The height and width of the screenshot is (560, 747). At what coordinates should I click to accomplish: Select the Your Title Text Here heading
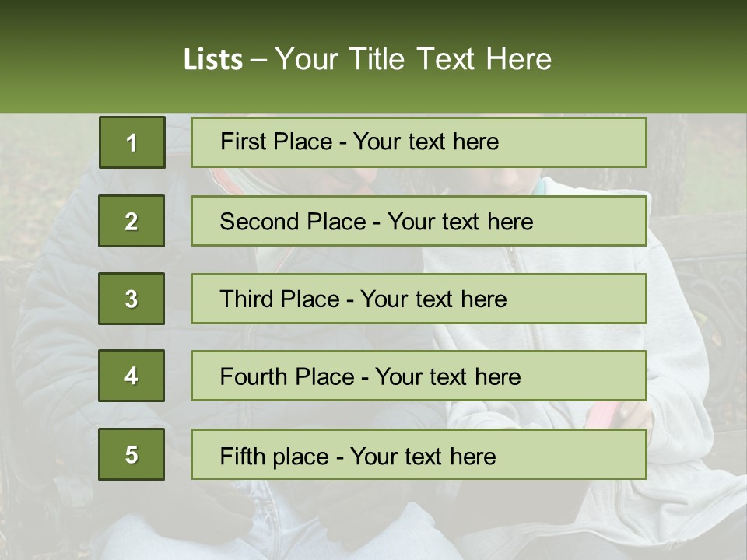(412, 60)
